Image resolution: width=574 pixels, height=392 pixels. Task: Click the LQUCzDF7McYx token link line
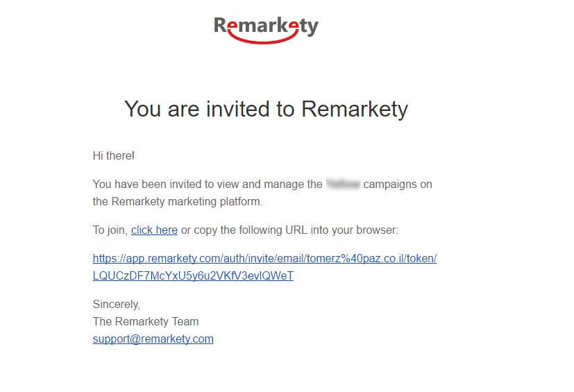(x=193, y=275)
